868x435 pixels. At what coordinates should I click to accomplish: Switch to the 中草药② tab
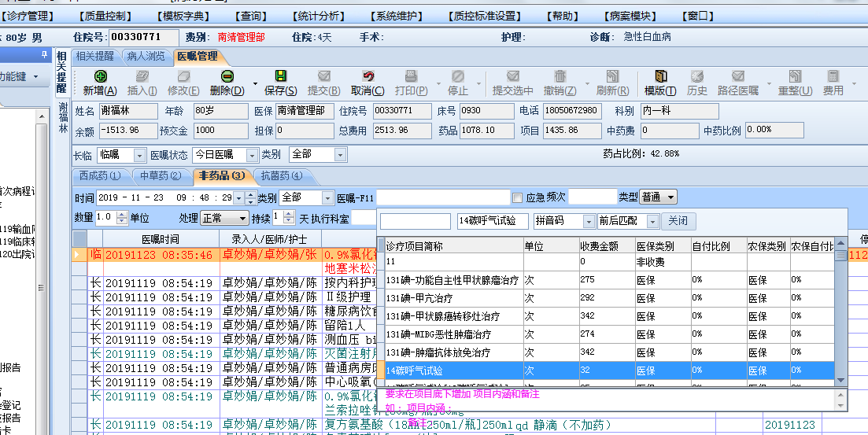coord(161,176)
